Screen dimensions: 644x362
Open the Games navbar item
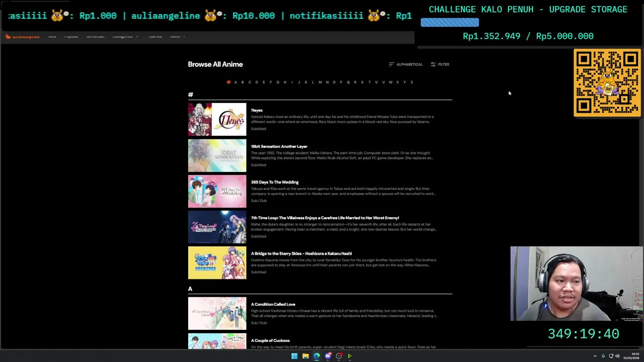pyautogui.click(x=155, y=36)
